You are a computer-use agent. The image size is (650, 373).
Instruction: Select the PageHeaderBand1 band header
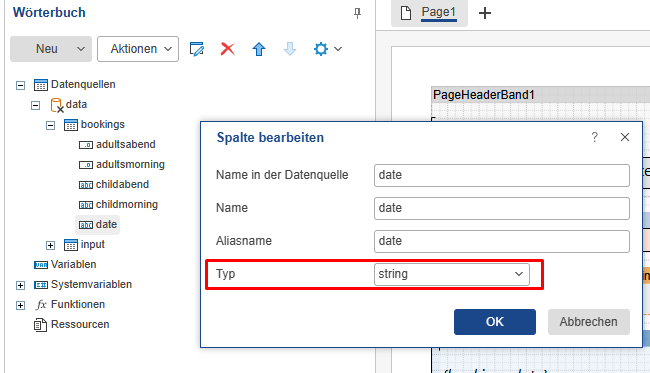coord(541,95)
